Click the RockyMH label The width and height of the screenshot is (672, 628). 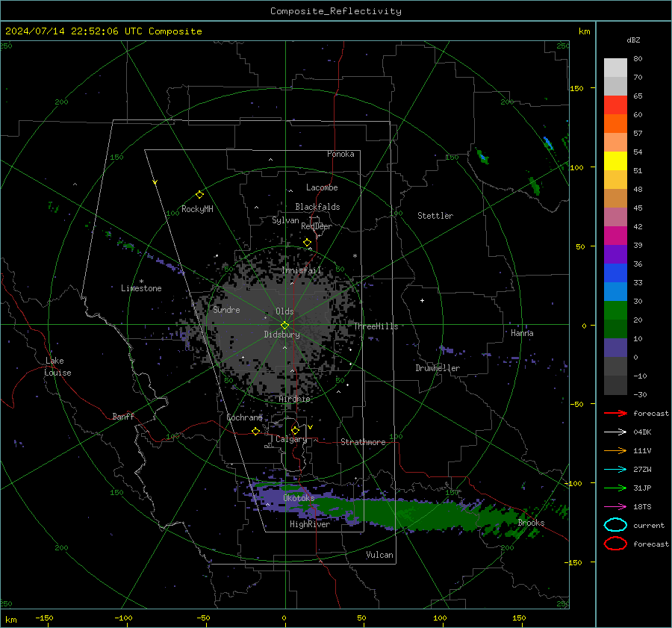[x=197, y=209]
